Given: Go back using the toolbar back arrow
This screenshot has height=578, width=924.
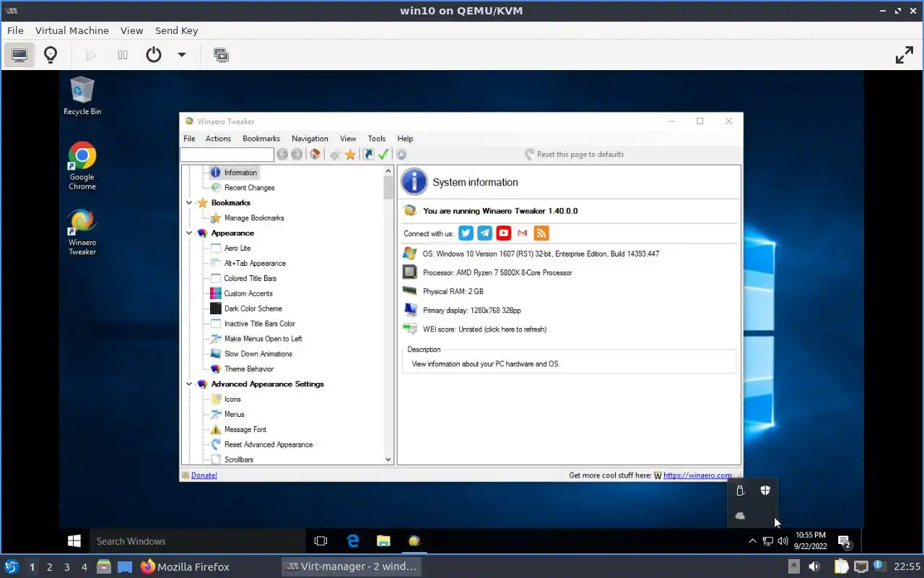Looking at the screenshot, I should tap(282, 155).
